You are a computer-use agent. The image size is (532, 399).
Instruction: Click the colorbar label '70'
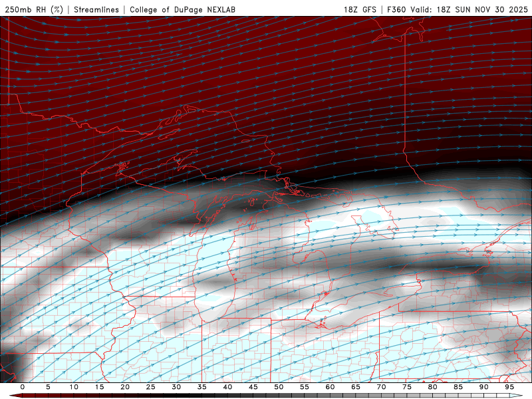(381, 387)
